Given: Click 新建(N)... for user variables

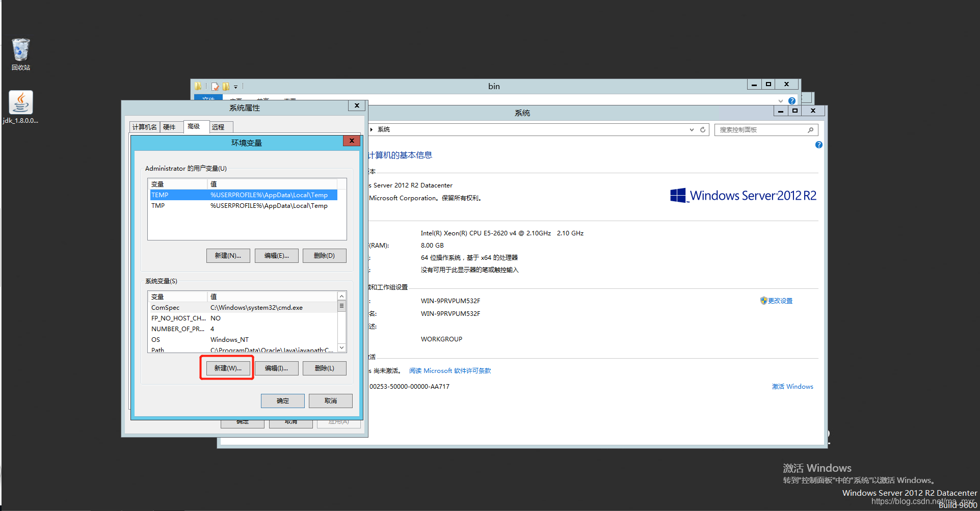Looking at the screenshot, I should 228,256.
